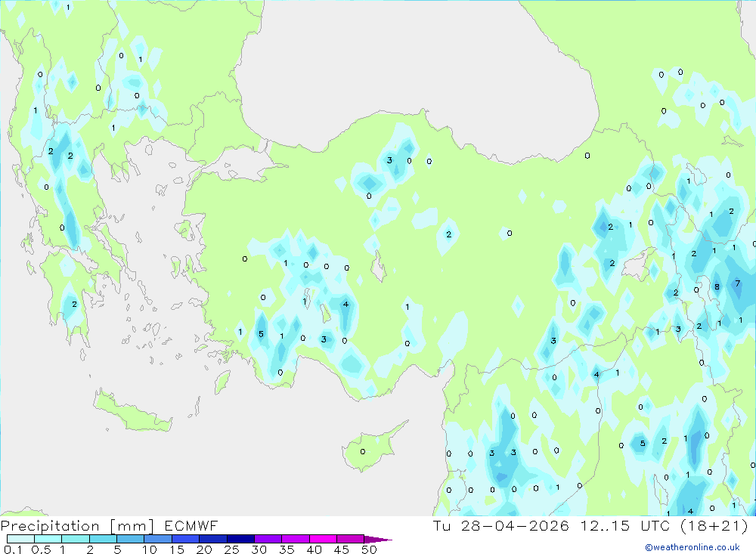The image size is (756, 554).
Task: Click Crete island on the map
Action: click(132, 412)
